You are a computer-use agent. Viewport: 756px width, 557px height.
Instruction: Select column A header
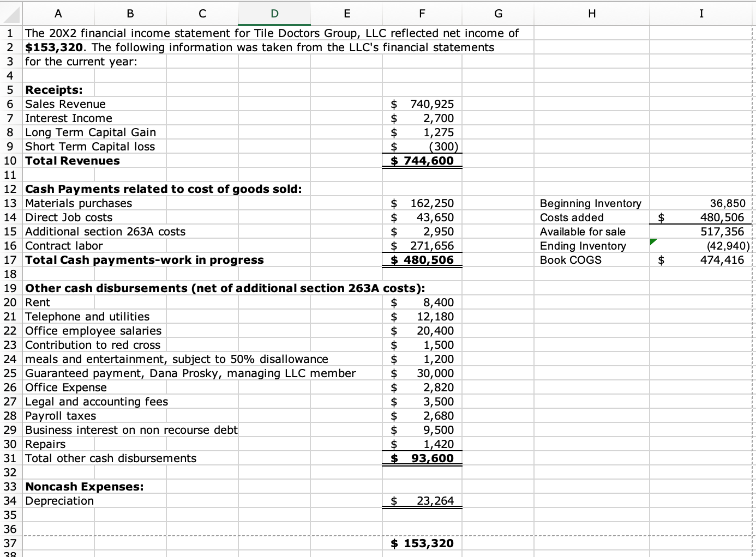pyautogui.click(x=58, y=14)
